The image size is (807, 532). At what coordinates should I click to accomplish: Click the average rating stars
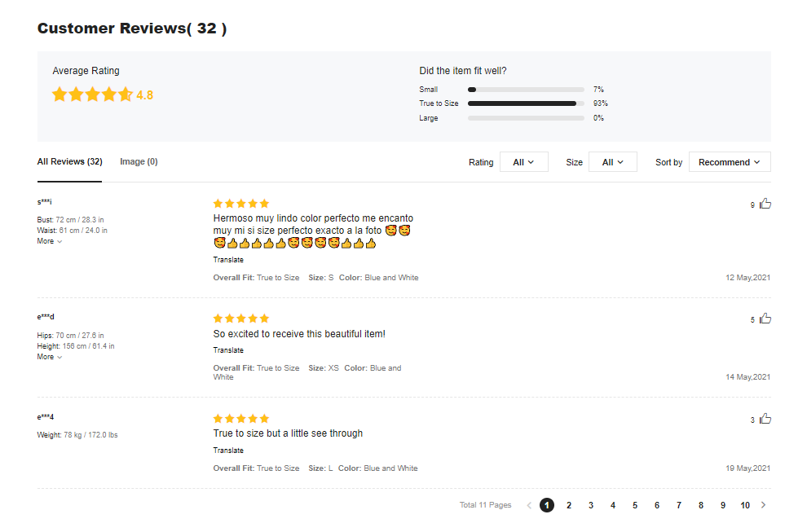coord(91,95)
